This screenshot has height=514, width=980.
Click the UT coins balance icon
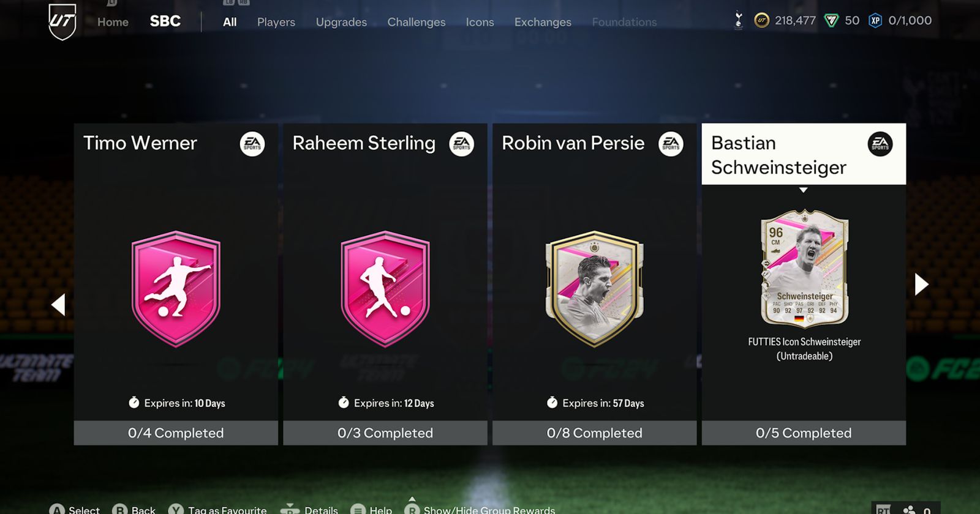761,21
